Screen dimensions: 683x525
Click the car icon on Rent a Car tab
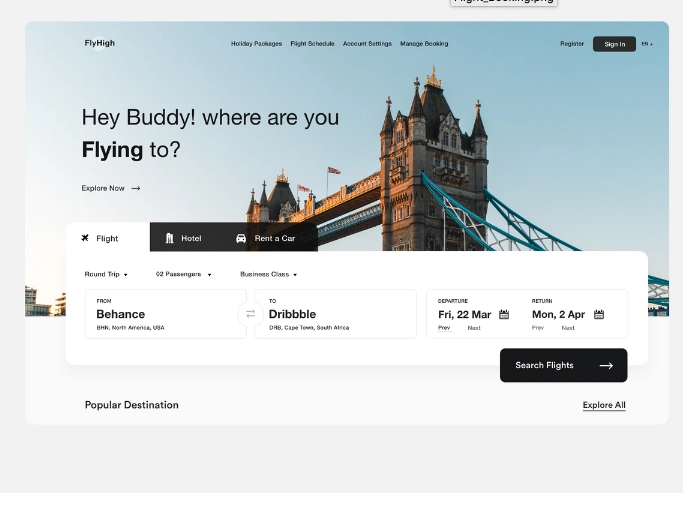[241, 238]
